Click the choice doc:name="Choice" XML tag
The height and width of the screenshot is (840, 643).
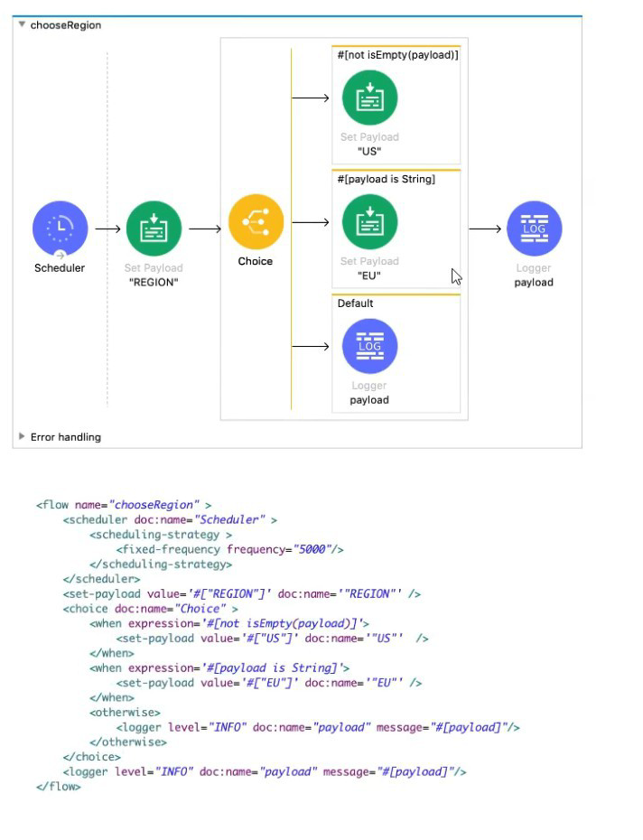click(x=150, y=609)
